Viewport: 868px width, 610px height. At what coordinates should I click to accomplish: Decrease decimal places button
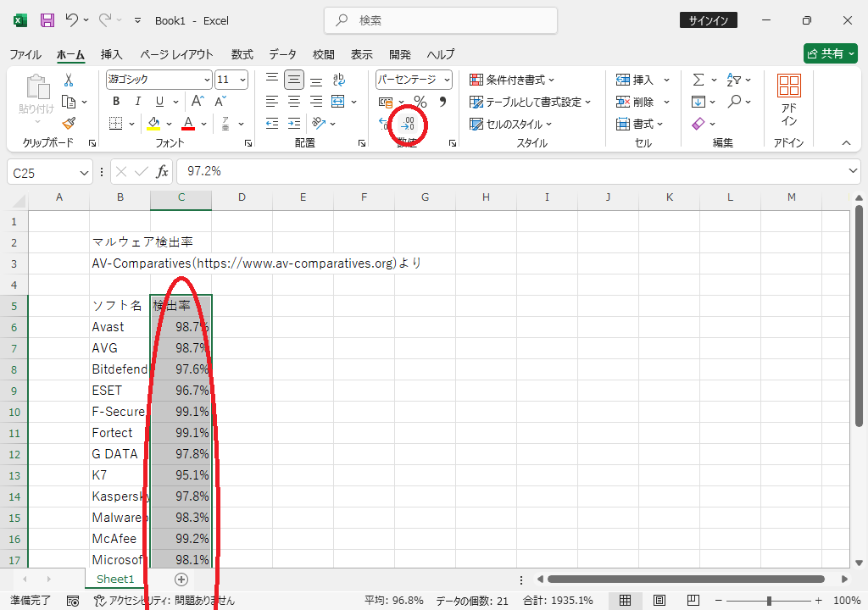pyautogui.click(x=408, y=124)
